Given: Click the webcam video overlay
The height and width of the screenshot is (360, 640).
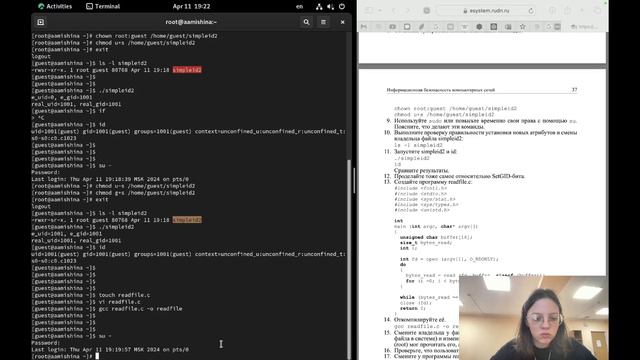Looking at the screenshot, I should (533, 318).
